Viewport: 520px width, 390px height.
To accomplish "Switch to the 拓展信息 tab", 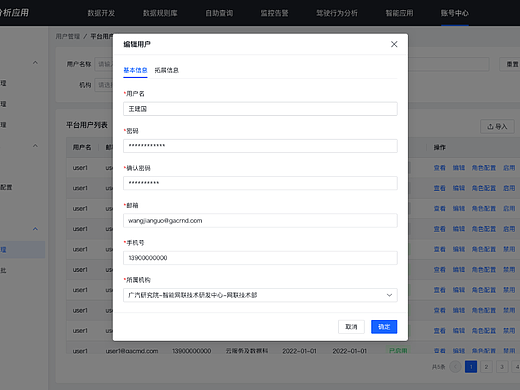I will [167, 70].
